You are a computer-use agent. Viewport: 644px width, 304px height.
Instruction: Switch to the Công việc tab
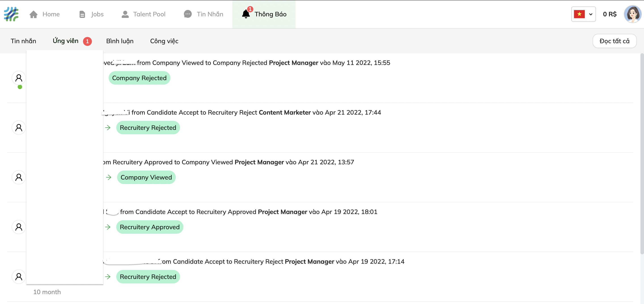[164, 41]
